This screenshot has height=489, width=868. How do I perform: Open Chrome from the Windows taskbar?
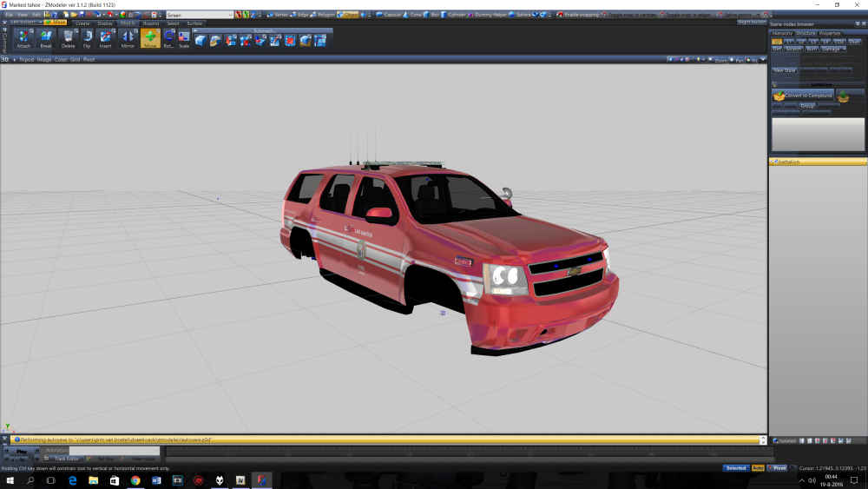coord(136,480)
